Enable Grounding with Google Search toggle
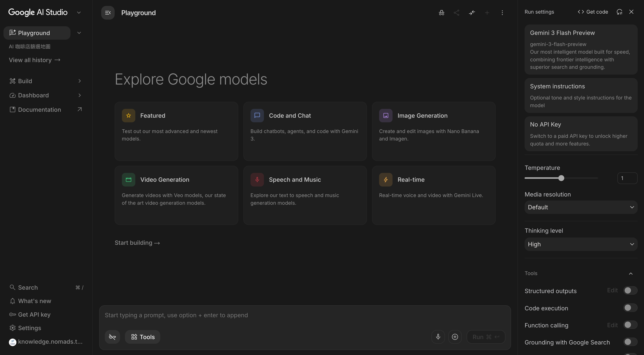Viewport: 644px width, 355px height. coord(630,342)
